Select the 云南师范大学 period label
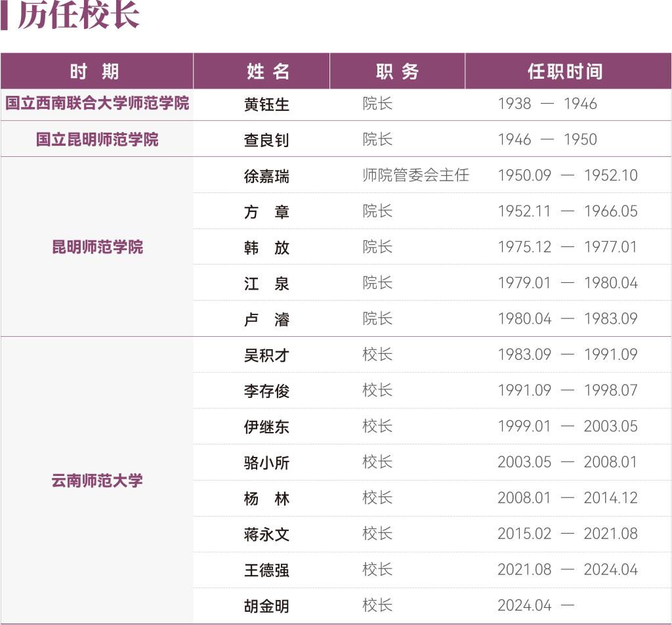This screenshot has width=672, height=625. [x=97, y=481]
